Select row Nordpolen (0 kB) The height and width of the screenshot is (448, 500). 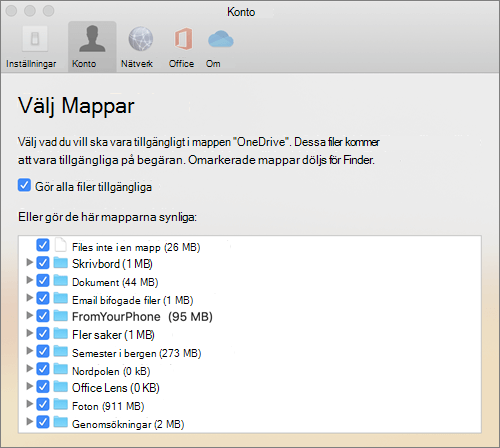click(x=111, y=371)
